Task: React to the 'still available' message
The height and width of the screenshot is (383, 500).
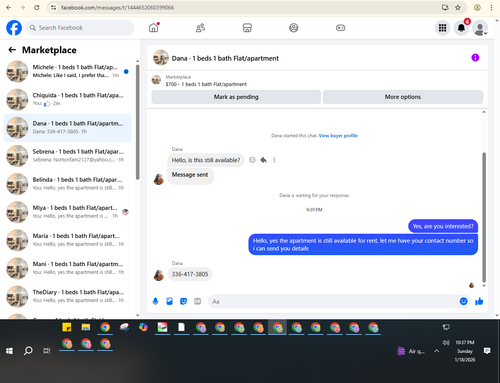Action: (252, 160)
